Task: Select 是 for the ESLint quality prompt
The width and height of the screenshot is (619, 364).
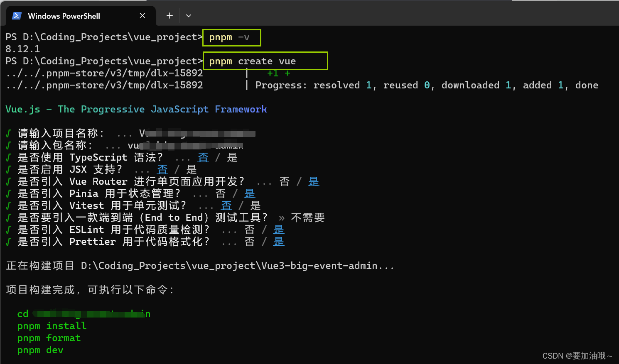Action: 278,230
